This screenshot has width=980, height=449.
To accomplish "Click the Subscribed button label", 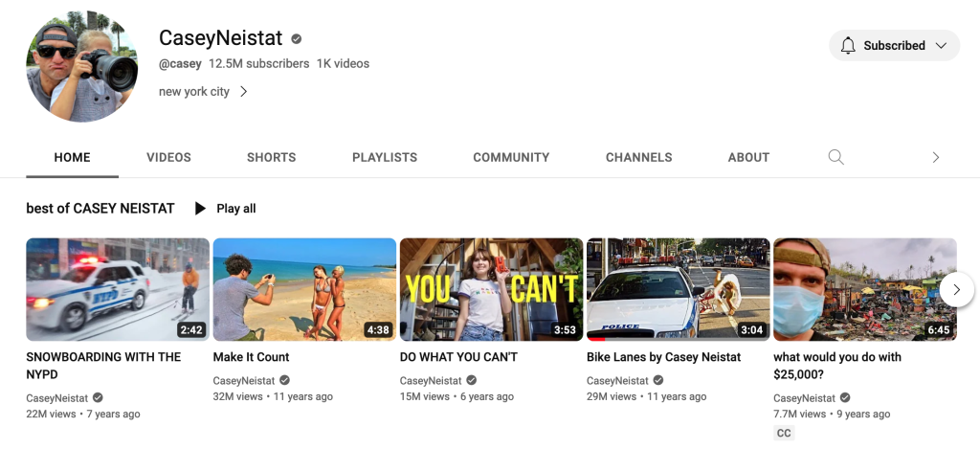I will (x=895, y=46).
